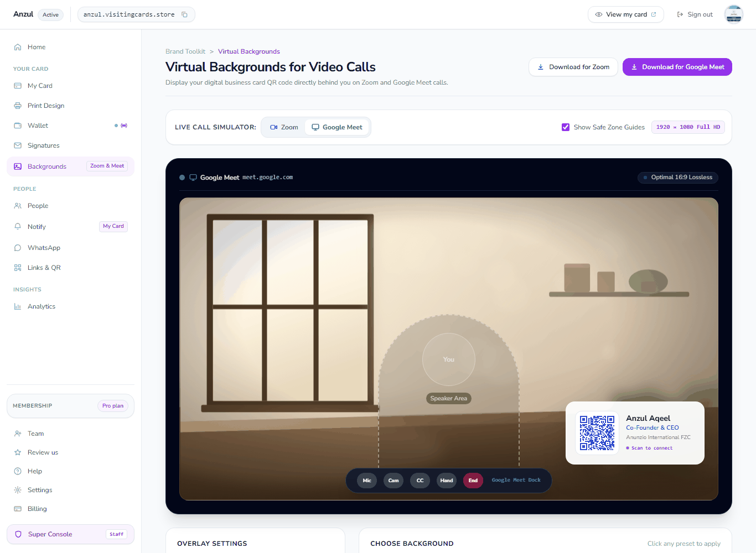Screen dimensions: 756x553
Task: Go to Brand Toolkit breadcrumb
Action: [x=185, y=51]
